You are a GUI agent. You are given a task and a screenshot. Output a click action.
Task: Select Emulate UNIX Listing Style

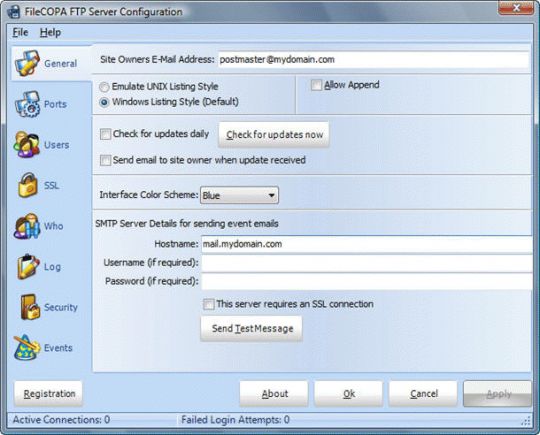tap(104, 87)
